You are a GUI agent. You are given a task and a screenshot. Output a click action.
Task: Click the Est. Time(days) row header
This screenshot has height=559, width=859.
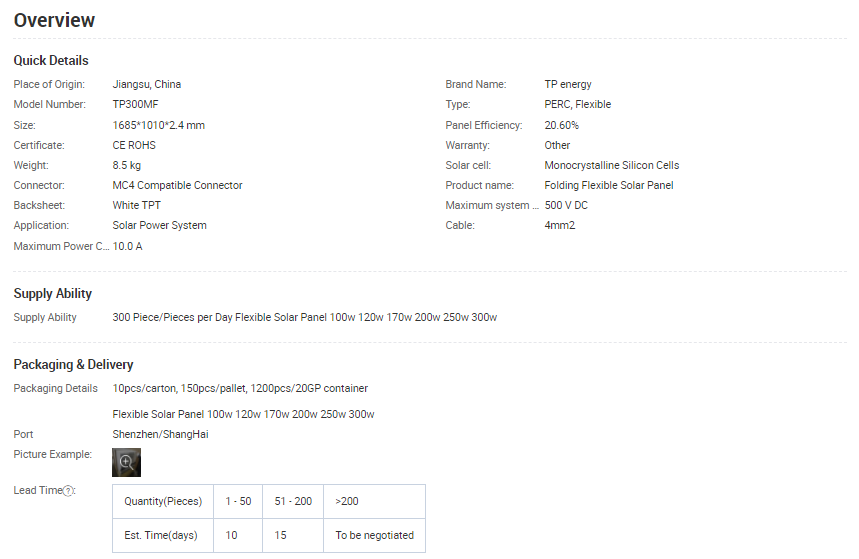(161, 535)
